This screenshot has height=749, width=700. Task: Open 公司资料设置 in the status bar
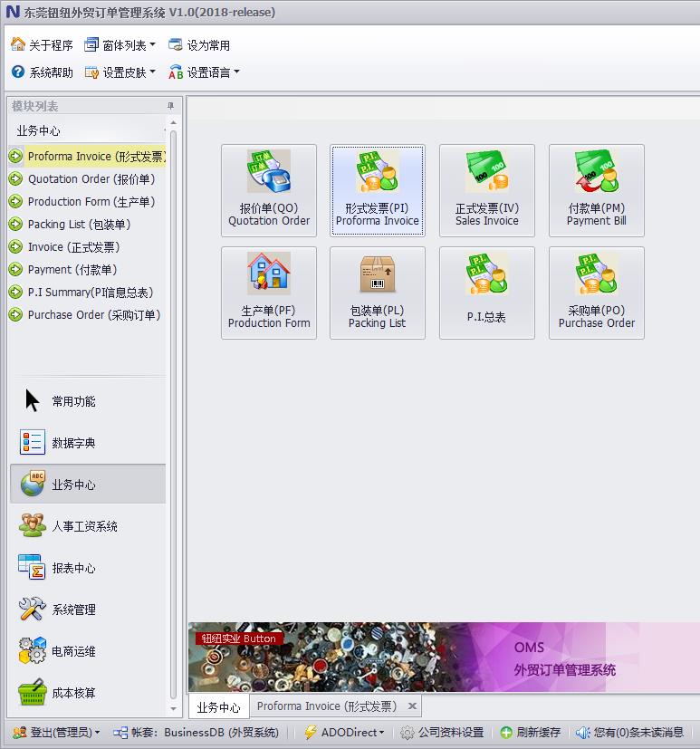click(x=442, y=732)
